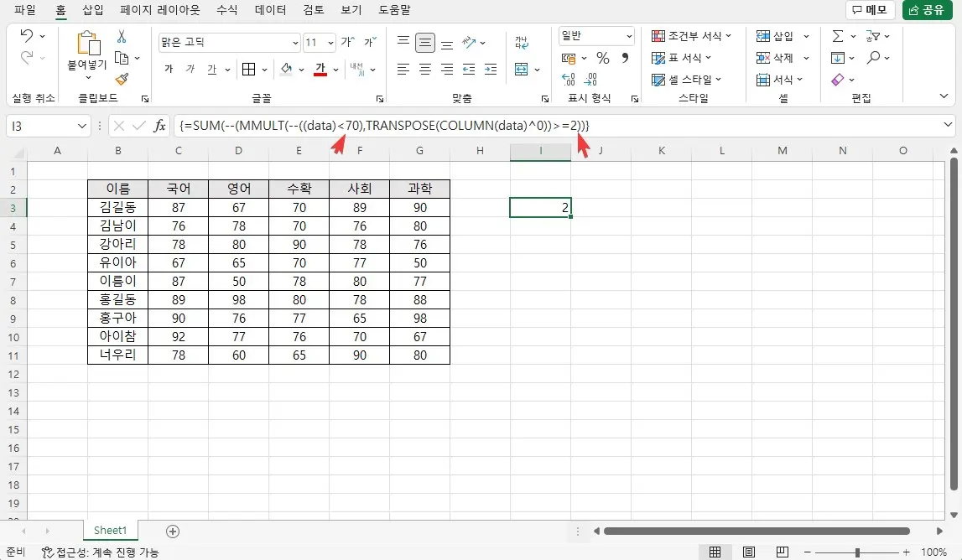Merge and center cells icon

tap(522, 70)
